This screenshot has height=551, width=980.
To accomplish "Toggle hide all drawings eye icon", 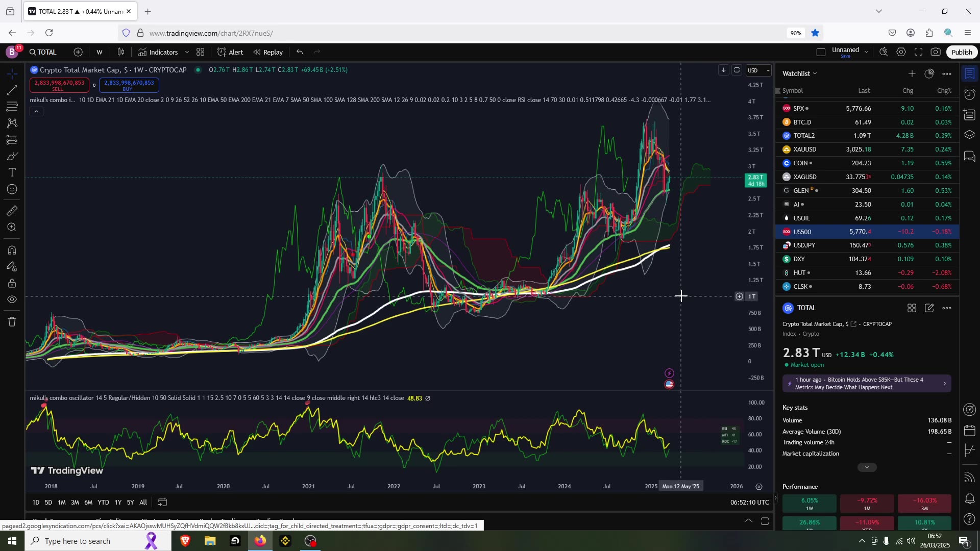I will tap(12, 300).
